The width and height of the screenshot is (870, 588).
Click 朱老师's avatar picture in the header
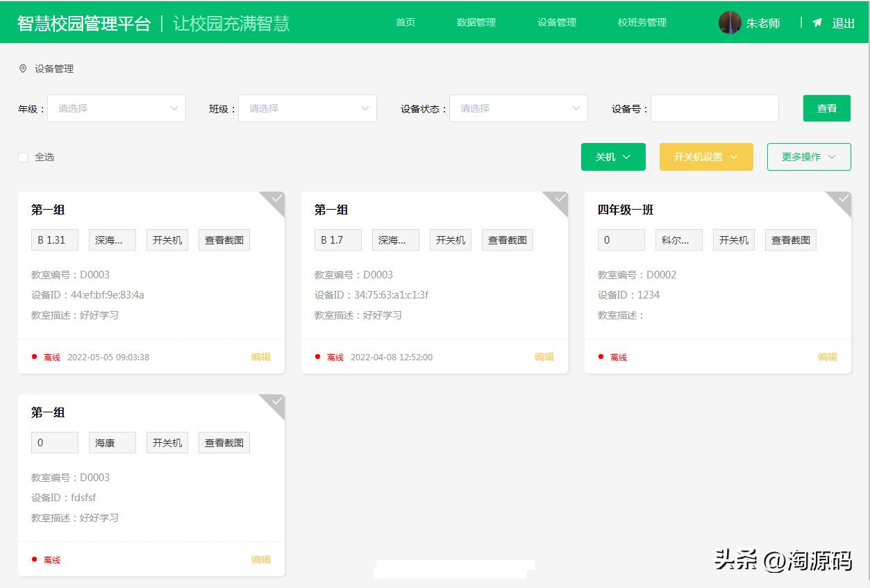click(730, 23)
